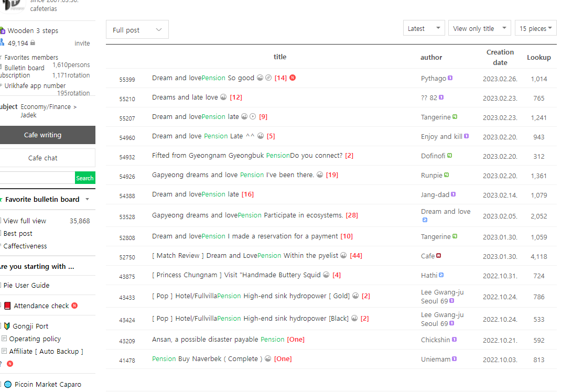Screen dimensions: 572x392
Task: Click the image icon on post 54960
Action: 261,136
